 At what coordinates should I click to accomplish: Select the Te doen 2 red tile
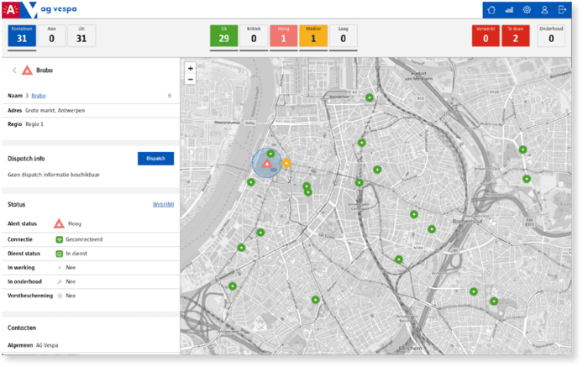pyautogui.click(x=516, y=35)
